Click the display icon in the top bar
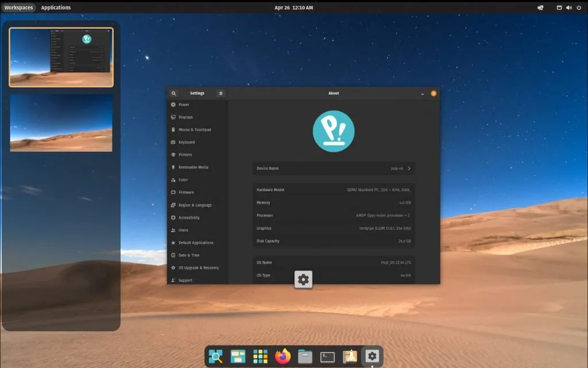The height and width of the screenshot is (368, 588). pyautogui.click(x=559, y=7)
